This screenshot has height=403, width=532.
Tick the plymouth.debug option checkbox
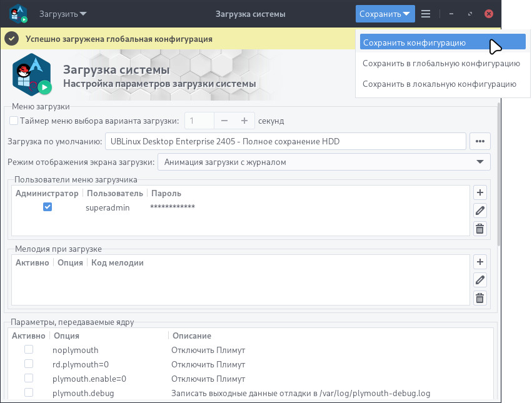pos(29,392)
